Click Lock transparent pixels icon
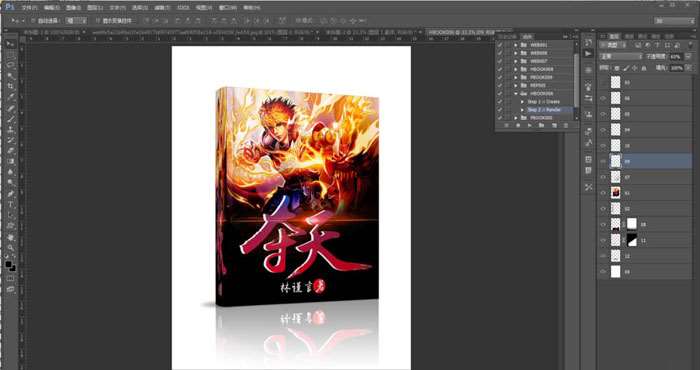This screenshot has width=700, height=370. tap(617, 68)
